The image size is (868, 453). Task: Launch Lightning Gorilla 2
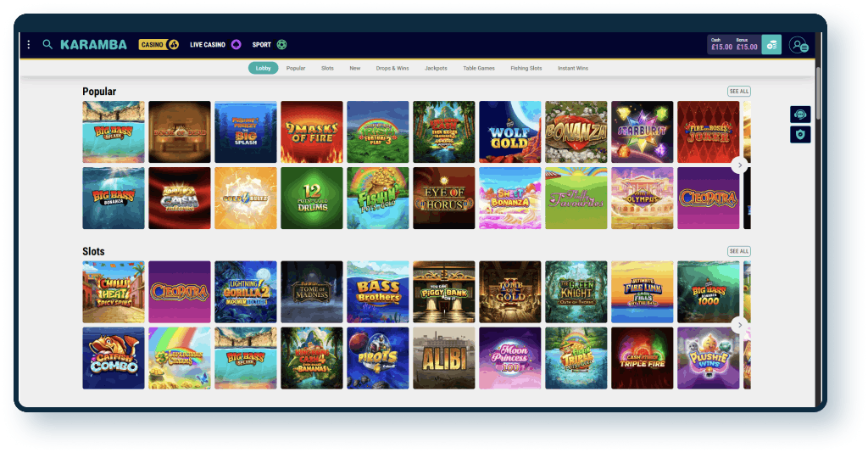point(246,292)
